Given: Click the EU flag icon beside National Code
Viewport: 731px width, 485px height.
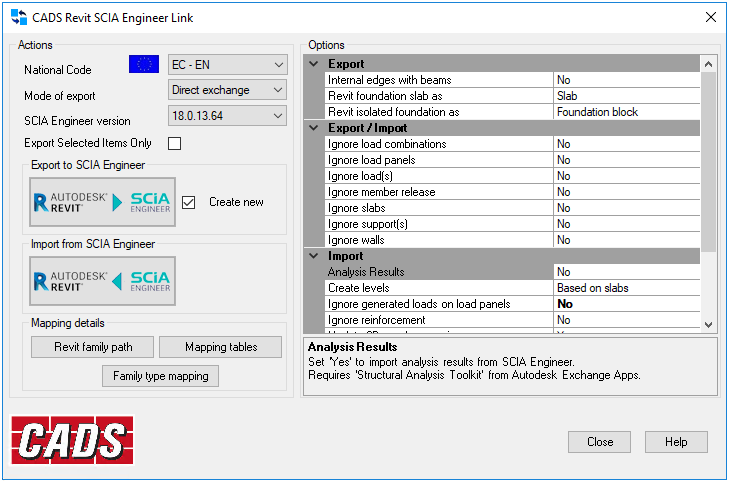Looking at the screenshot, I should 144,64.
